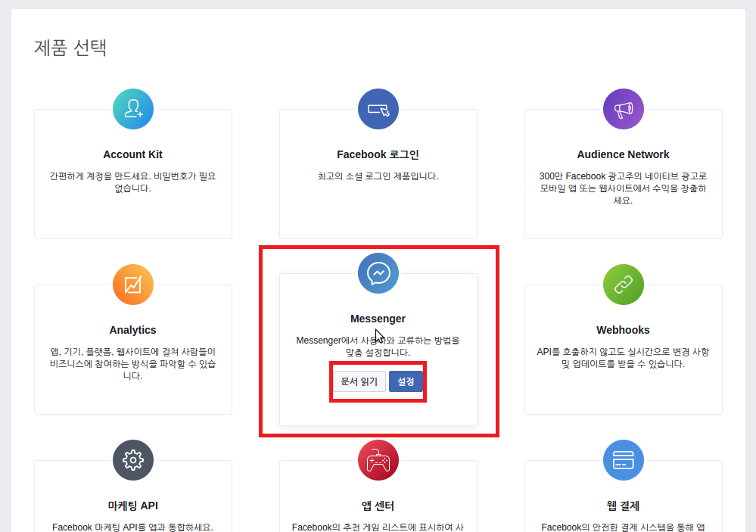This screenshot has width=756, height=532.
Task: Click the 마케팅 API gear icon
Action: tap(133, 460)
